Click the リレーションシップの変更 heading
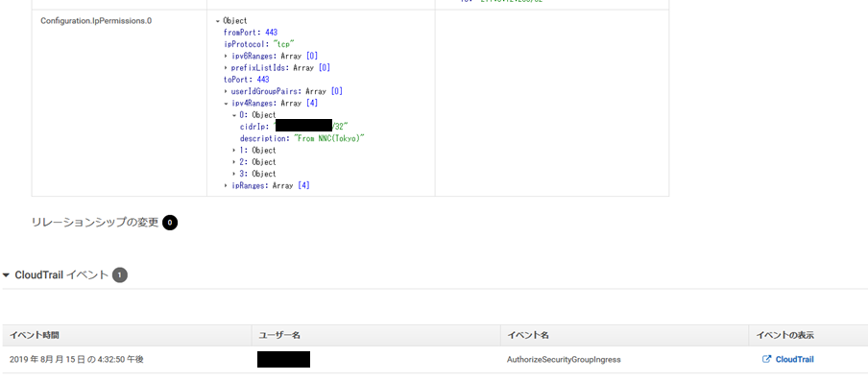The image size is (868, 381). click(x=95, y=223)
